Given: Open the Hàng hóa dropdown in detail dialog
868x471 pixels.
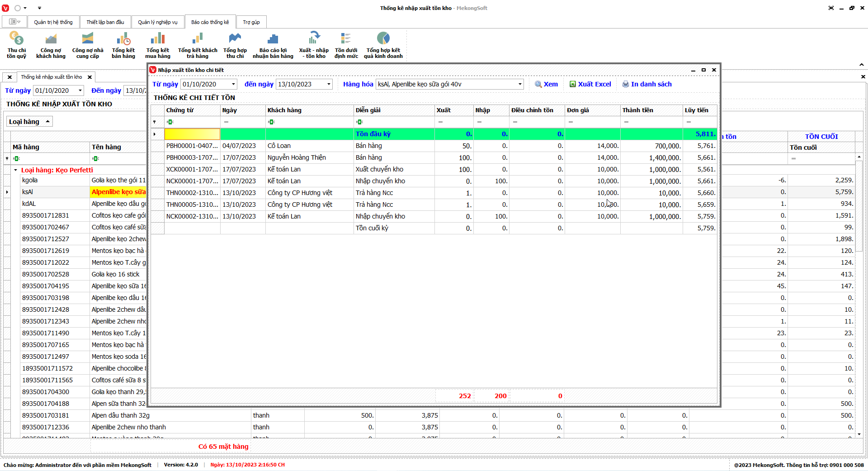Looking at the screenshot, I should point(519,84).
